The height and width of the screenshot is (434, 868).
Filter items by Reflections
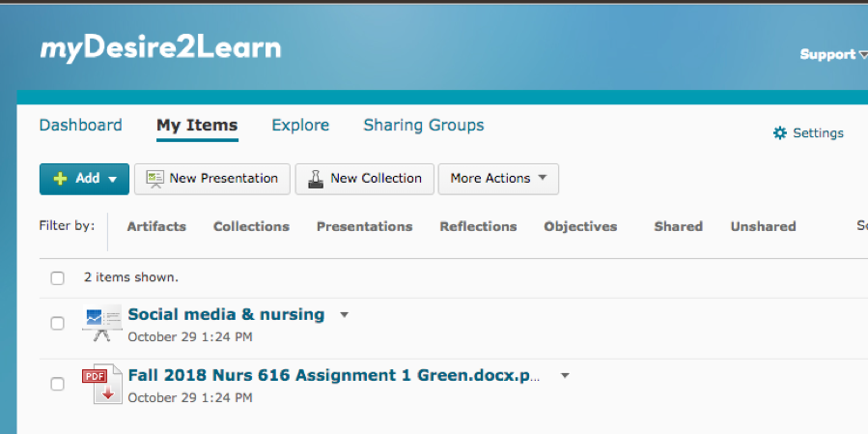coord(478,227)
